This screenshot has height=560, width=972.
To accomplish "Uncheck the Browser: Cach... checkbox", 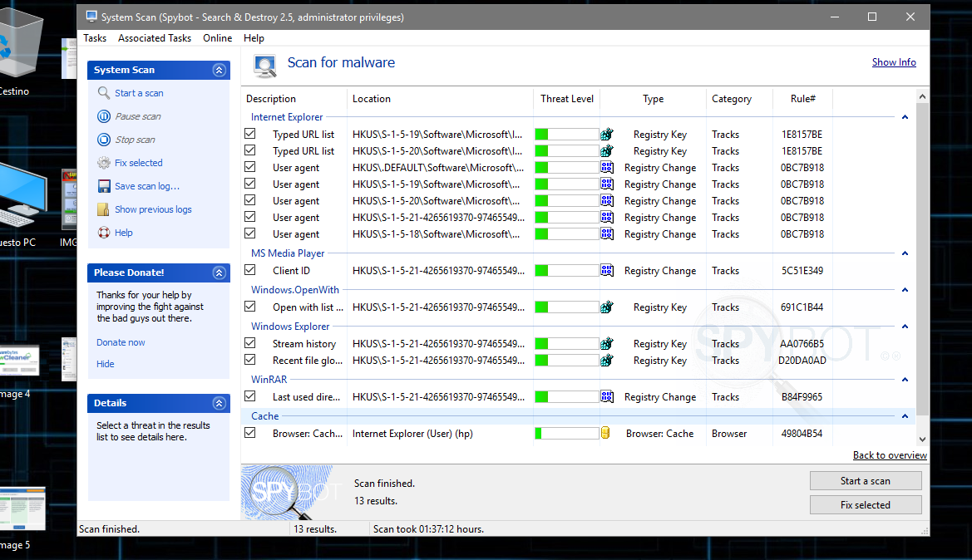I will tap(249, 432).
